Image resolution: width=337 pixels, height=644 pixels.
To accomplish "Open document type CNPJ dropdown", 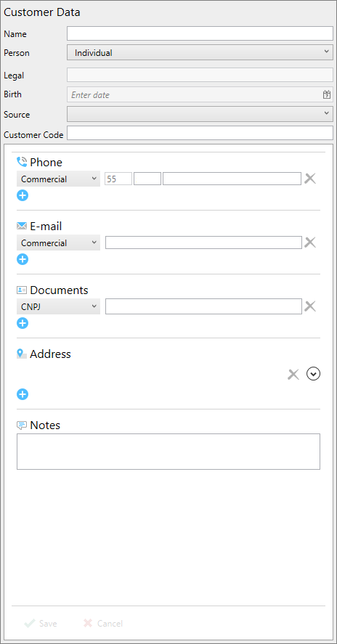I will pyautogui.click(x=58, y=306).
